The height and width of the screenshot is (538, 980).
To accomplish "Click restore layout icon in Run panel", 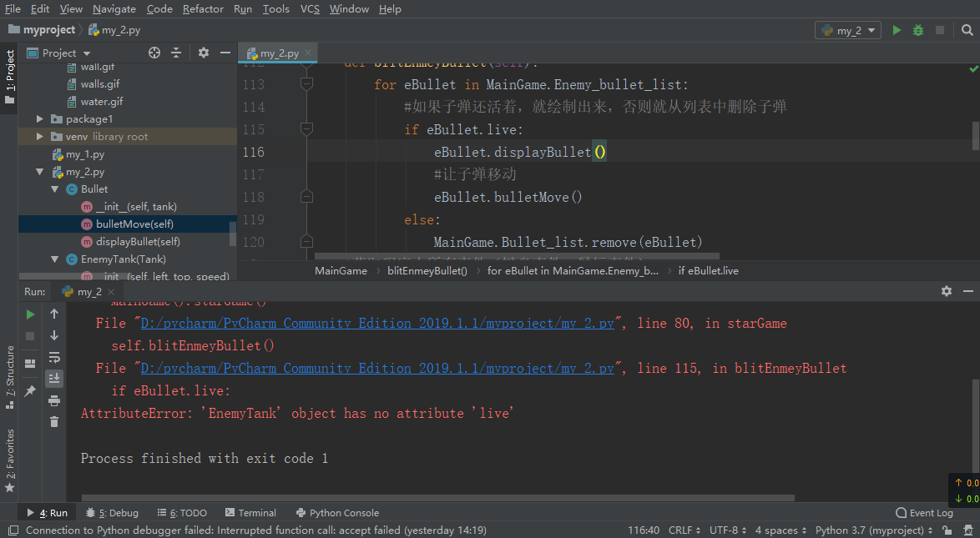I will [x=30, y=364].
